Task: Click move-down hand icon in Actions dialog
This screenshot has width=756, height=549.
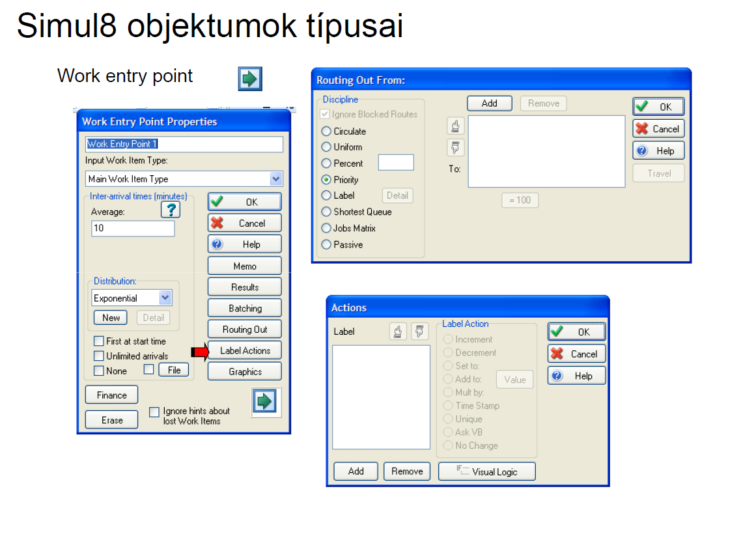Action: coord(419,331)
